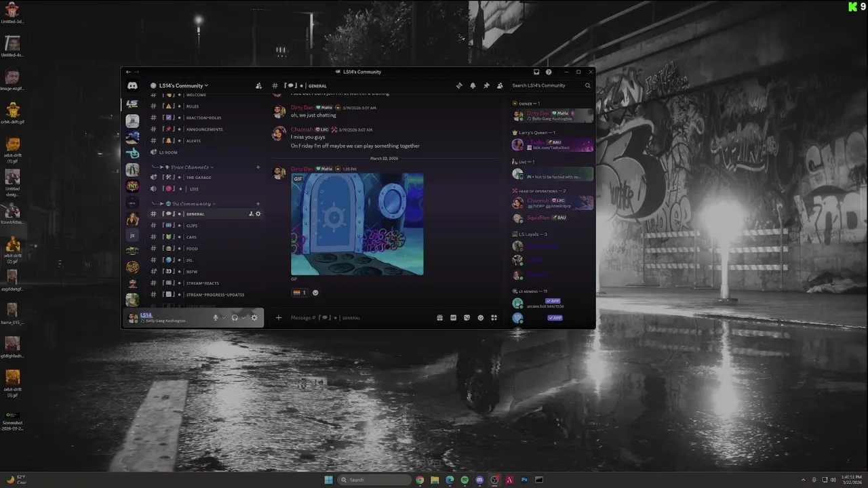Click the Windows Start button
Image resolution: width=868 pixels, height=488 pixels.
tap(328, 480)
